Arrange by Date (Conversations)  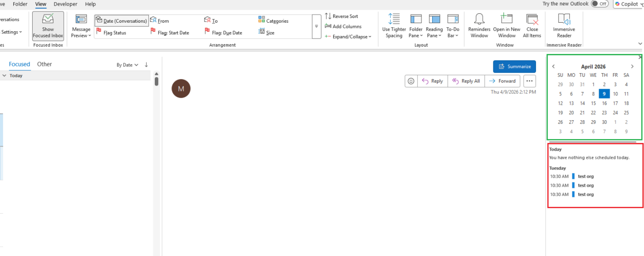(121, 21)
